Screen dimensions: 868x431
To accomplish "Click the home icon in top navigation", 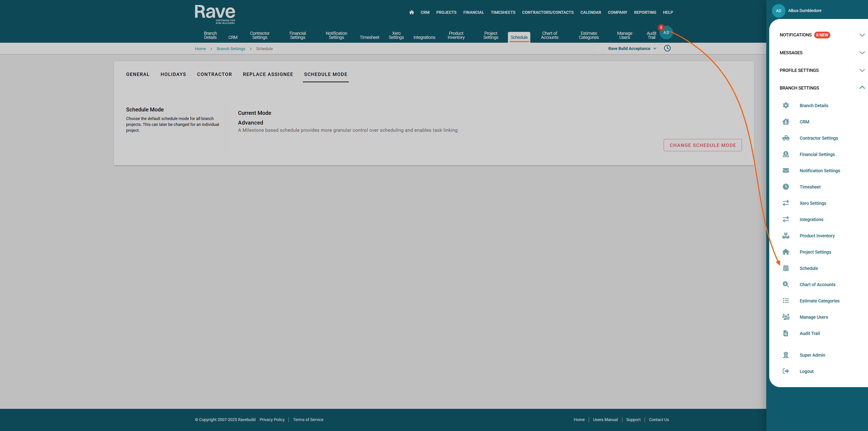I will [x=411, y=12].
